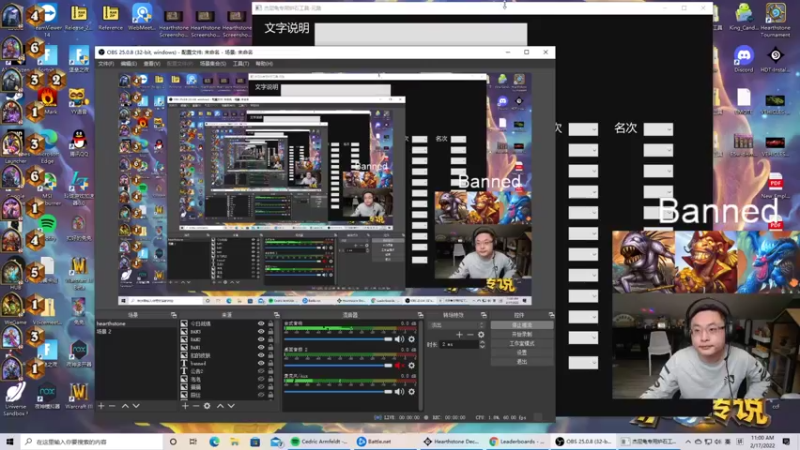Pop out the Sources dock panel
This screenshot has width=800, height=450.
[277, 315]
